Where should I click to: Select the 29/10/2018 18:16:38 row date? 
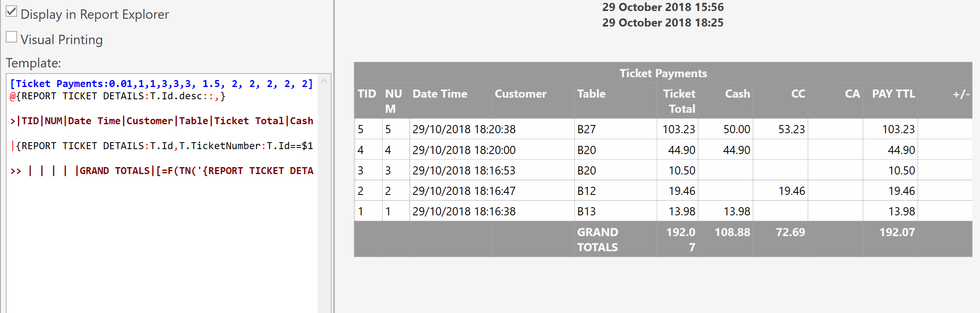tap(464, 211)
